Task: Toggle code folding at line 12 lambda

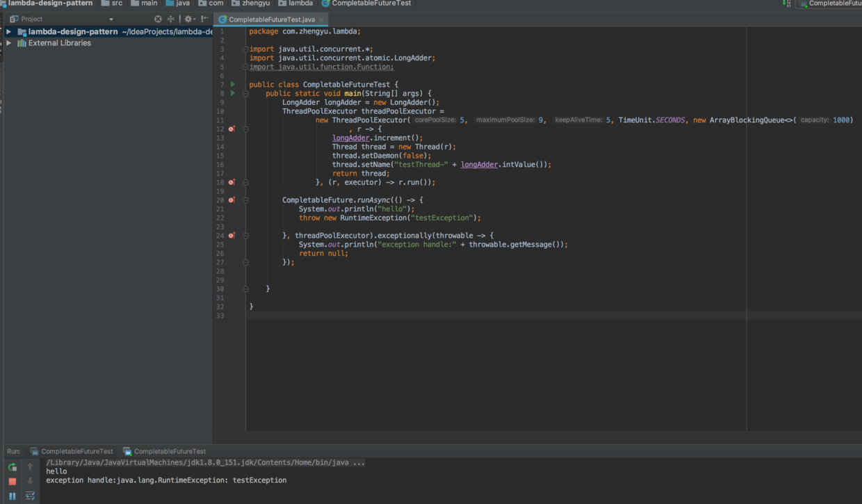Action: (x=245, y=129)
